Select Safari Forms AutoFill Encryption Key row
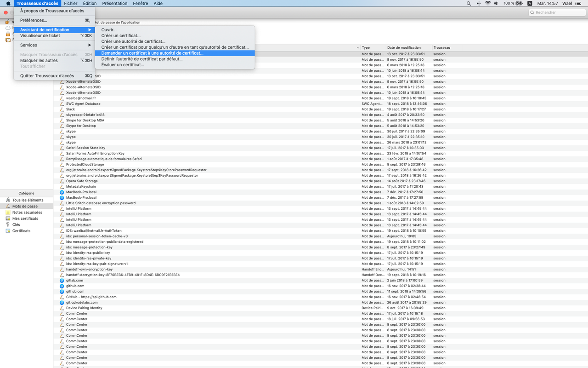588x368 pixels. (321, 153)
